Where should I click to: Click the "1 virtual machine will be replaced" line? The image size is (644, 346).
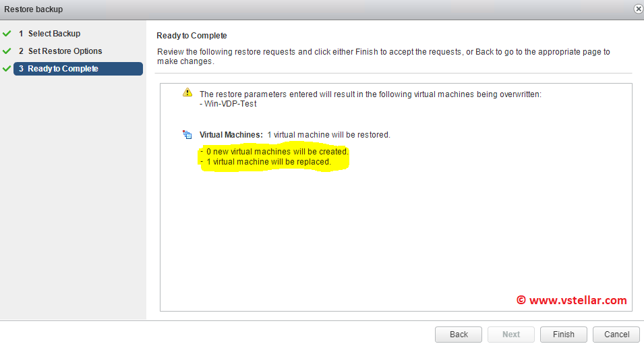[267, 162]
